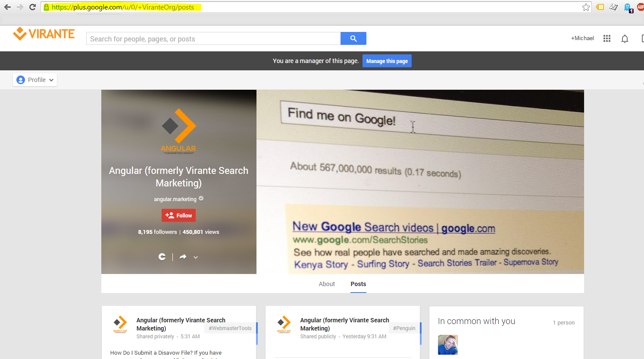This screenshot has height=359, width=644.
Task: Go back with the browser back arrow
Action: [x=7, y=7]
